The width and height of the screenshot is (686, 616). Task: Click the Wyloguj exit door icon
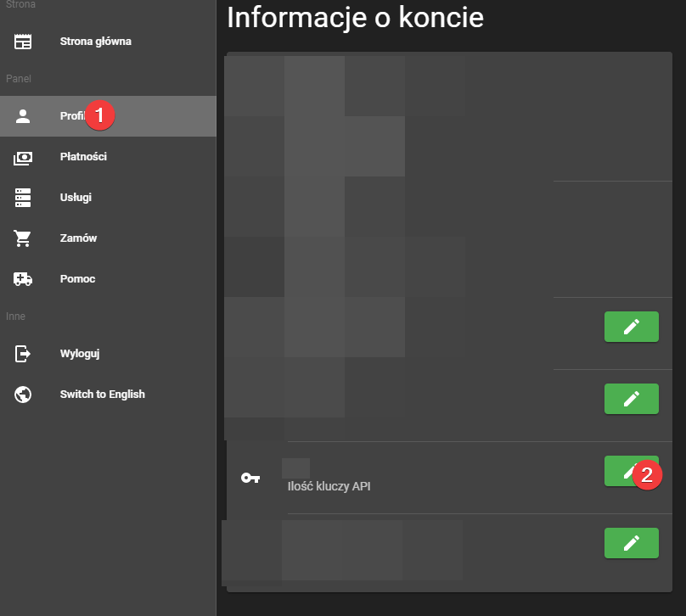pos(23,354)
